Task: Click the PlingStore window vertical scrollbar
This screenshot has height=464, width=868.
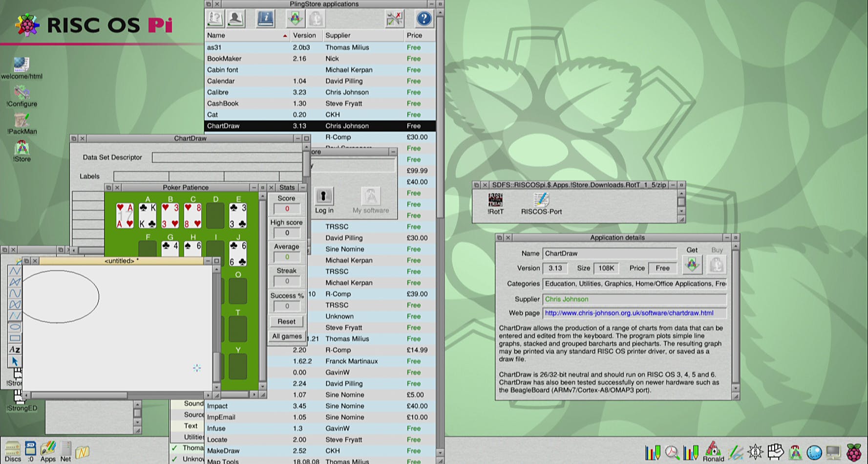Action: click(x=440, y=117)
